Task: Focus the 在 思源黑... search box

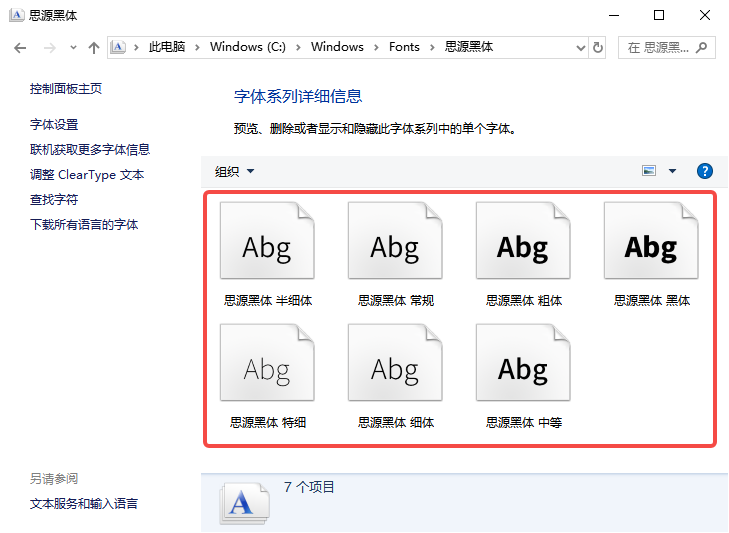Action: [667, 47]
